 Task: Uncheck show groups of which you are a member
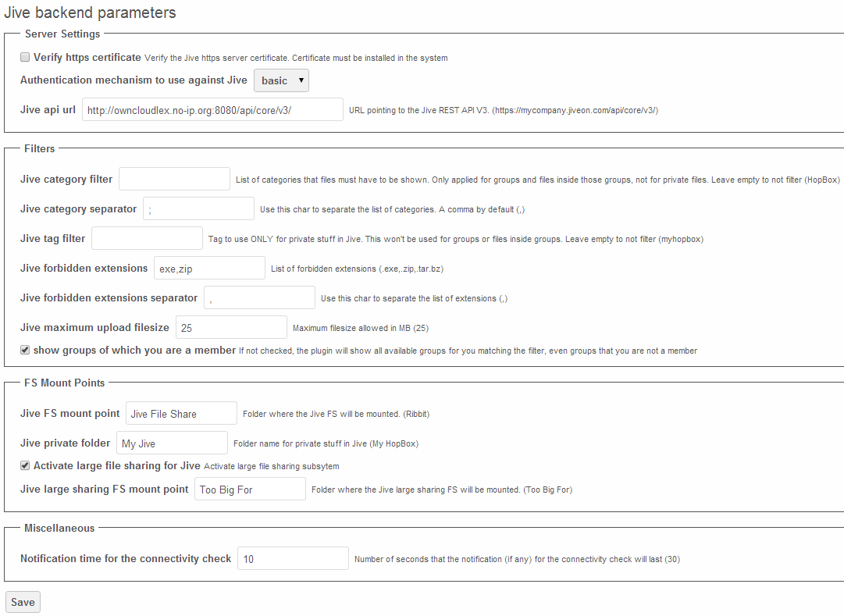pos(24,350)
